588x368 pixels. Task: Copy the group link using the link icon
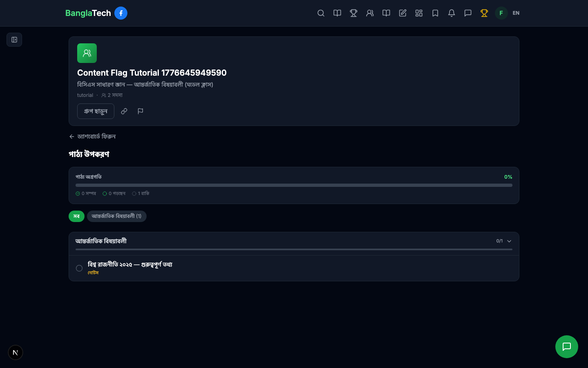click(124, 111)
